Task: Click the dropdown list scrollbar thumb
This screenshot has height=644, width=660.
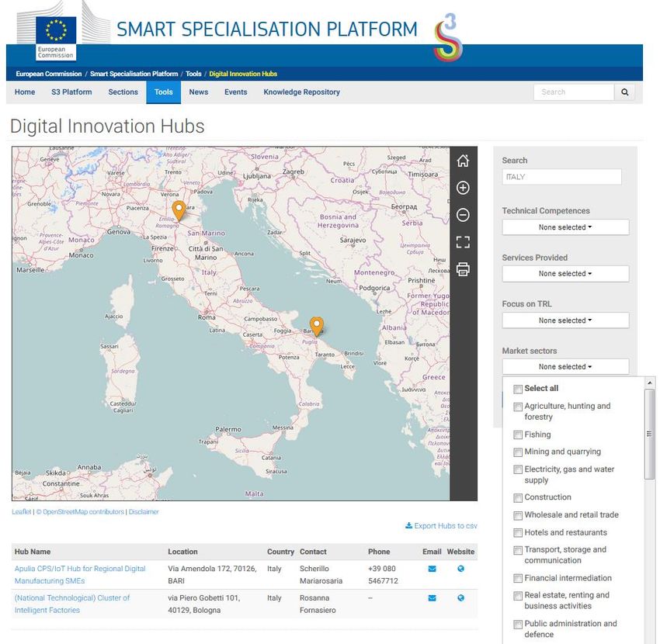Action: click(649, 434)
